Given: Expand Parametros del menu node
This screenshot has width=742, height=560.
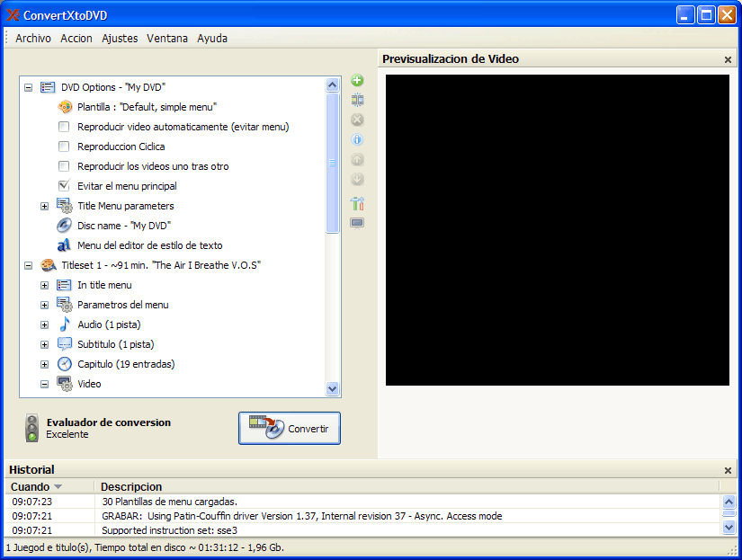Looking at the screenshot, I should [44, 305].
